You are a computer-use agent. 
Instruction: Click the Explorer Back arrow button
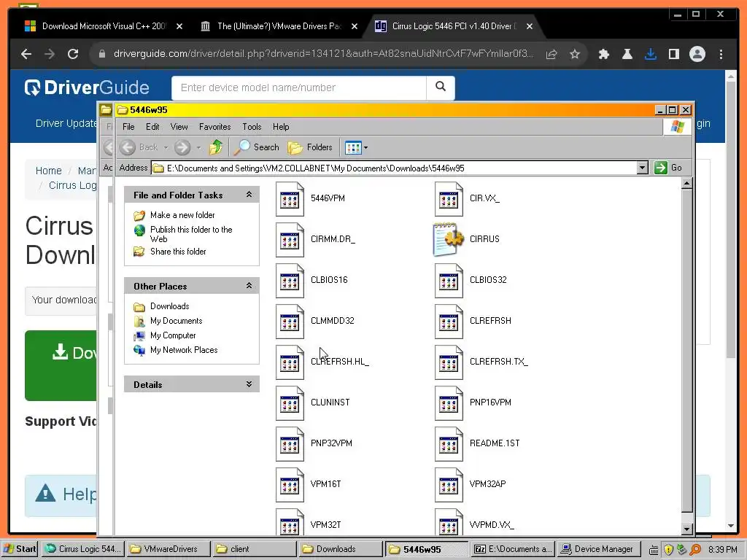click(x=127, y=147)
